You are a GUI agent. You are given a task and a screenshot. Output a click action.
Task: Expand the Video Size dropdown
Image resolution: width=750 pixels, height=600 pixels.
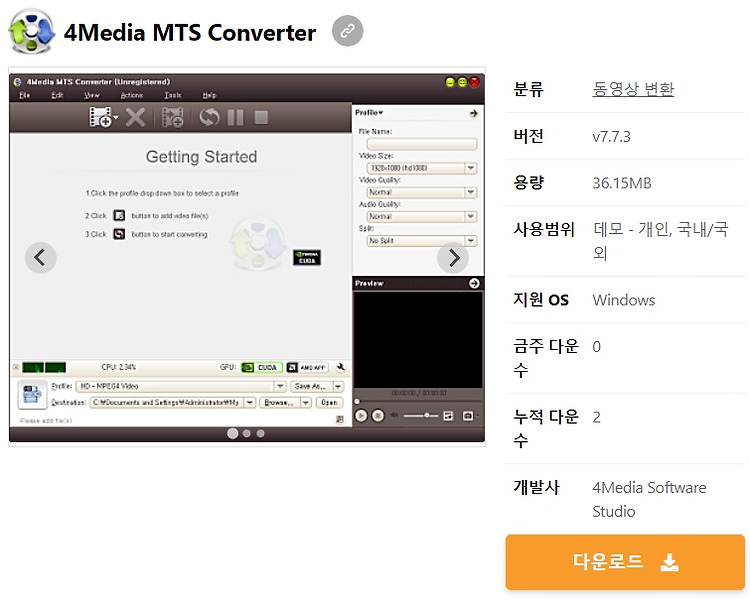471,168
